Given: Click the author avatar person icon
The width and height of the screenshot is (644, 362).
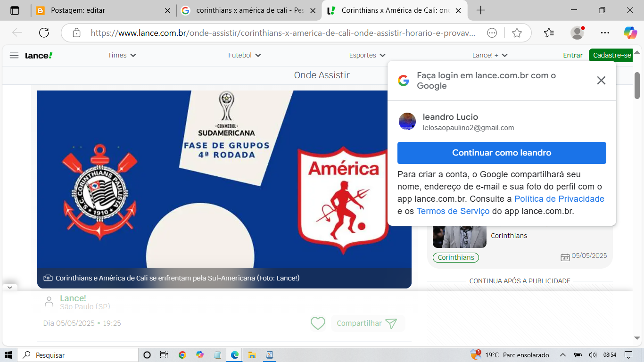Looking at the screenshot, I should click(x=49, y=302).
